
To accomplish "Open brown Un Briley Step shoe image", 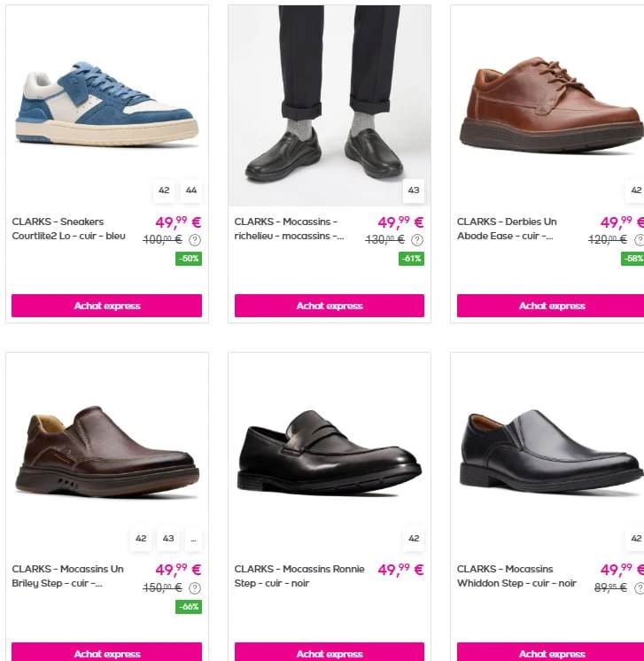I will 107,453.
